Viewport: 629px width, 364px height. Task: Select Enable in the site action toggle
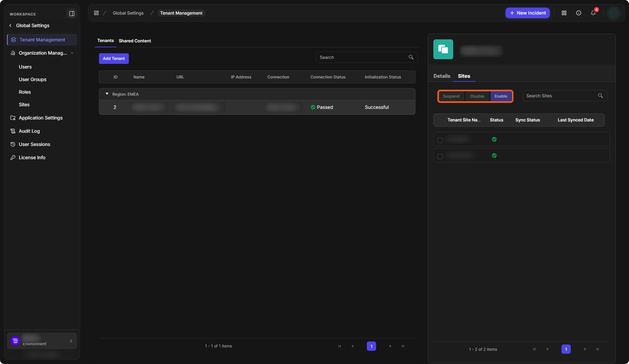[501, 96]
